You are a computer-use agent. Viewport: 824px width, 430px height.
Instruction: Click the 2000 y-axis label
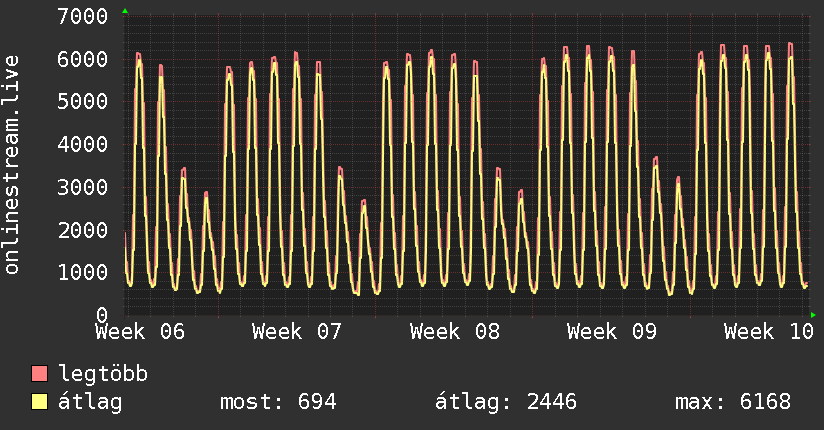point(83,230)
